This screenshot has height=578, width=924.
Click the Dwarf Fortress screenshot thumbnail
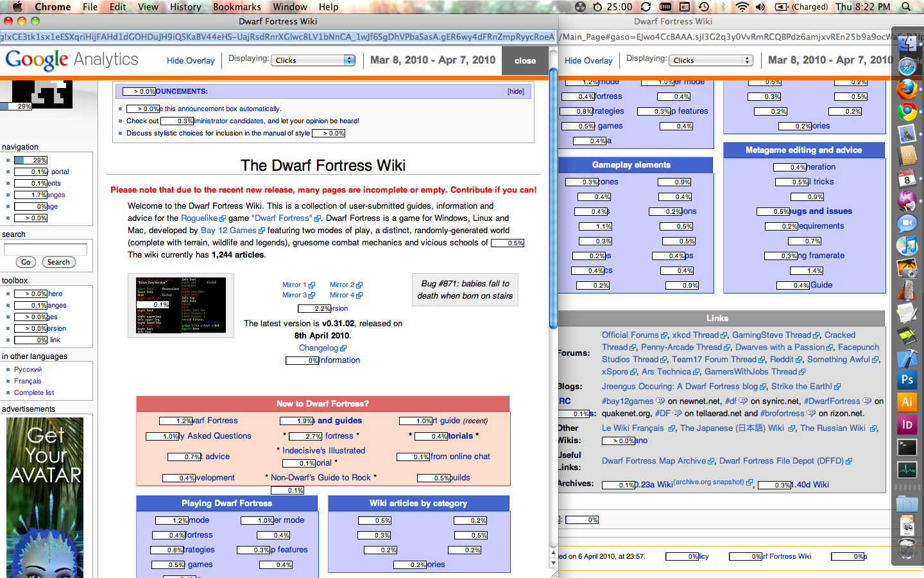pos(181,305)
